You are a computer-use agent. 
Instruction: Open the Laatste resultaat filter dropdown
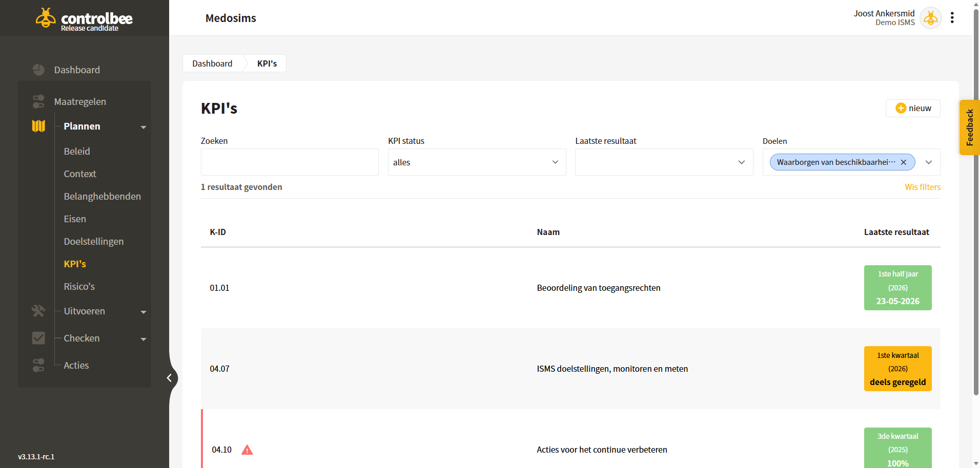(664, 162)
